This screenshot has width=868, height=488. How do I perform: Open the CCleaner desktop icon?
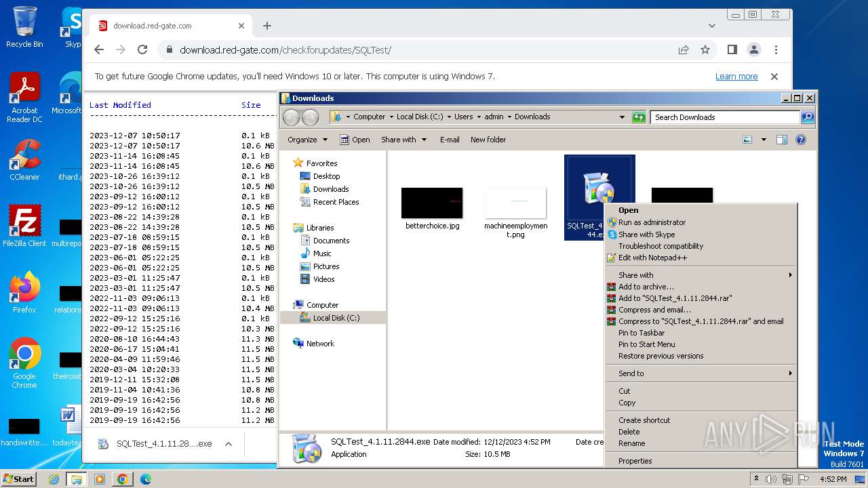coord(24,160)
